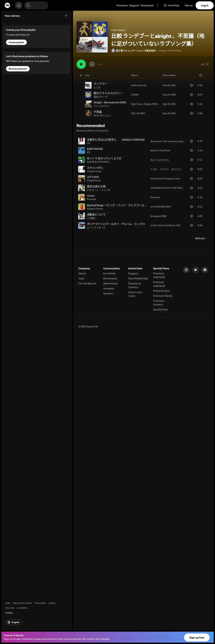Sort tracks by Title column header
Image resolution: width=215 pixels, height=644 pixels.
[x=87, y=75]
